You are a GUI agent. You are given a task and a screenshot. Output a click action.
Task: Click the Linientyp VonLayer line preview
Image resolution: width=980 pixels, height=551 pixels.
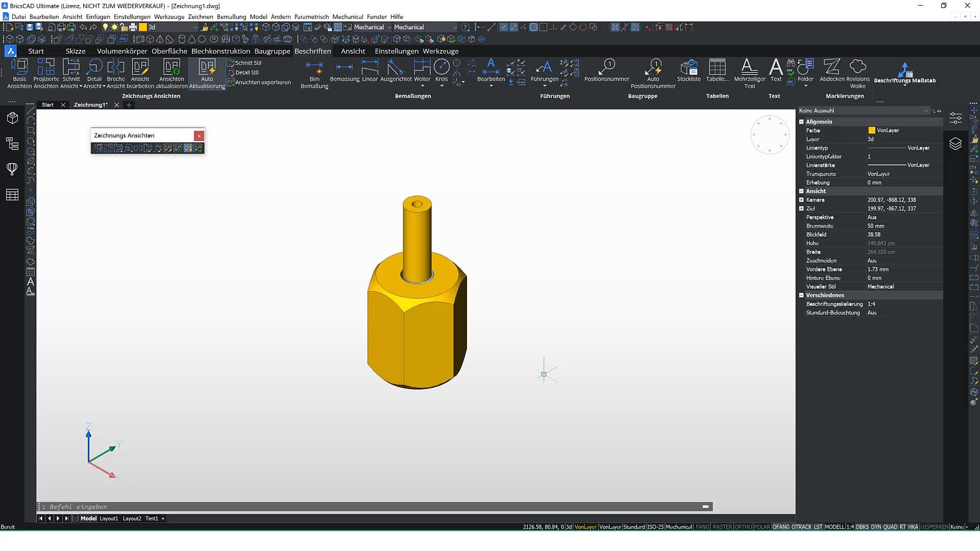(x=887, y=148)
